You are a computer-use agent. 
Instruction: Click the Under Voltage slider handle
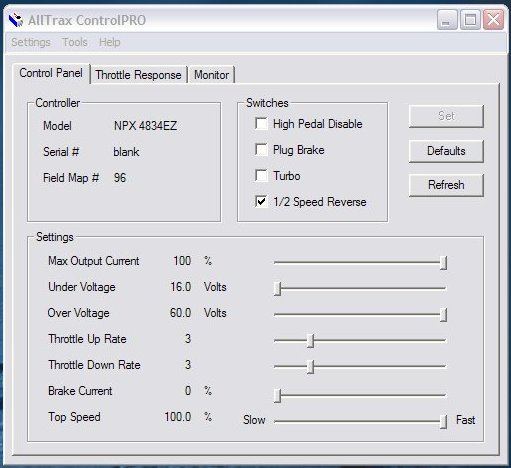pos(277,289)
